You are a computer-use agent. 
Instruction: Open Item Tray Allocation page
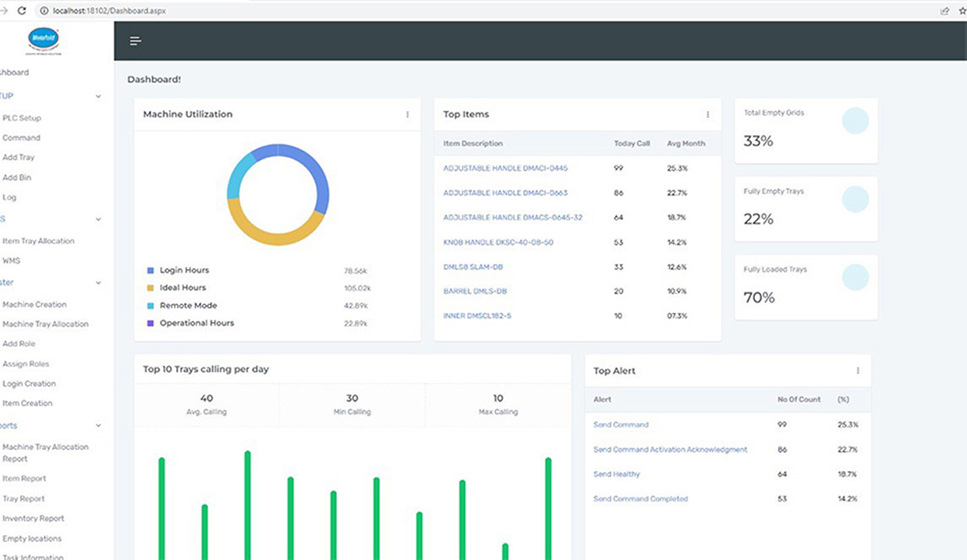(x=38, y=241)
